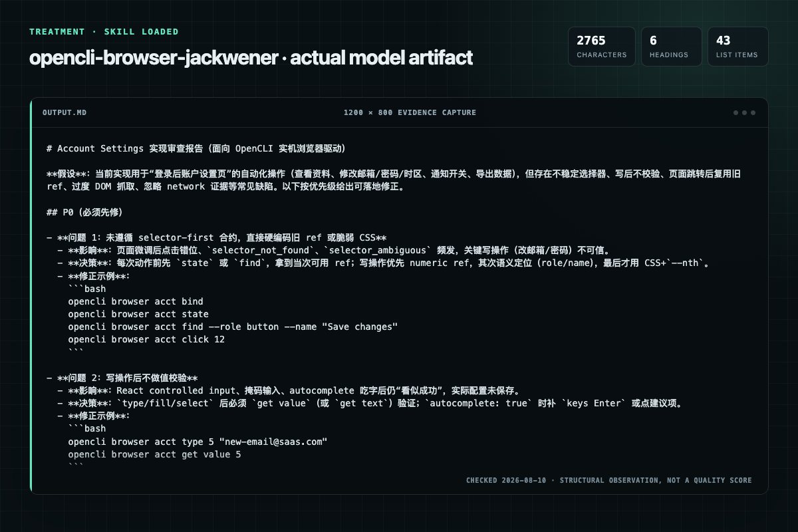Click the '假设：当前实现用于' paragraph
798x532 pixels.
coord(394,180)
